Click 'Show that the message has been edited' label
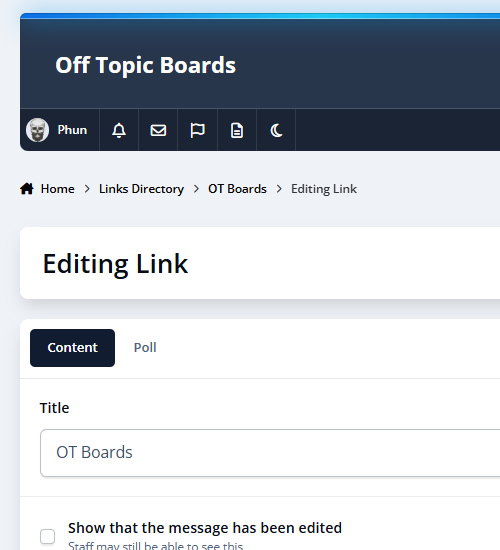This screenshot has width=500, height=550. click(x=205, y=528)
